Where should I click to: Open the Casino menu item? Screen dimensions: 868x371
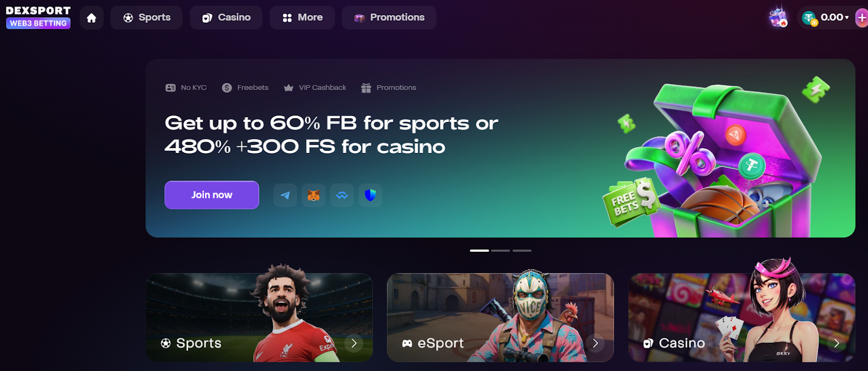point(226,18)
